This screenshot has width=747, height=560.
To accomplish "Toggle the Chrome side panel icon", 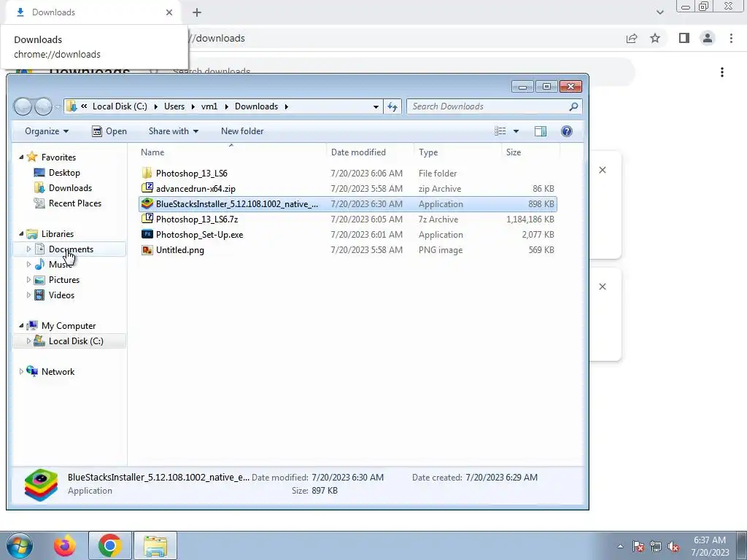I will (684, 38).
